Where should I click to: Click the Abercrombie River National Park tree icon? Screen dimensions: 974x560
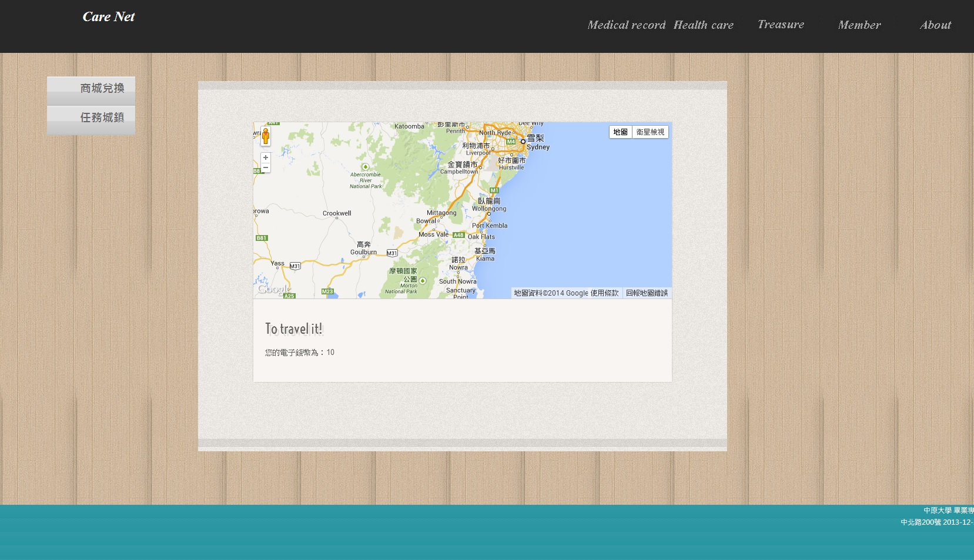click(365, 167)
